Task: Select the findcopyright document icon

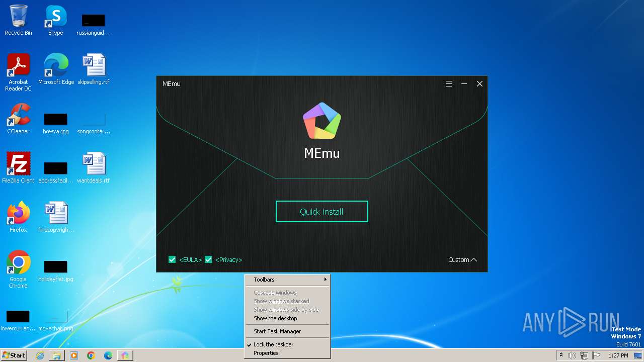Action: [x=56, y=218]
